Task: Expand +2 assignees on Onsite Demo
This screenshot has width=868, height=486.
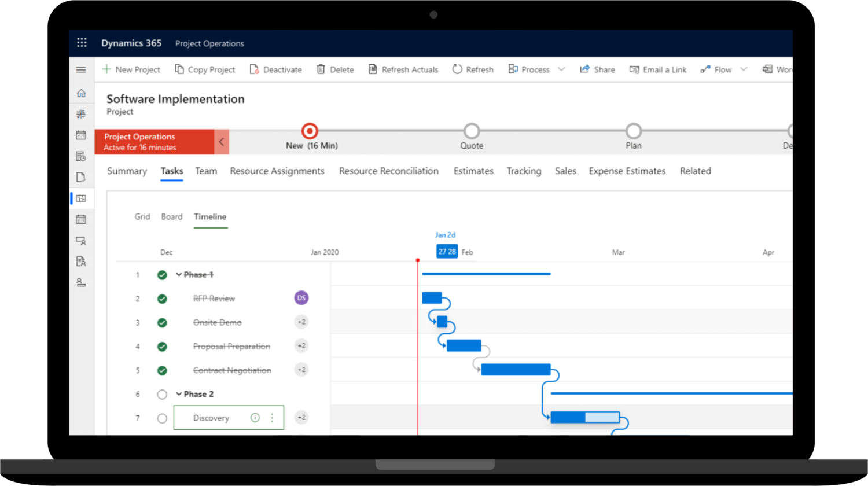Action: (301, 322)
